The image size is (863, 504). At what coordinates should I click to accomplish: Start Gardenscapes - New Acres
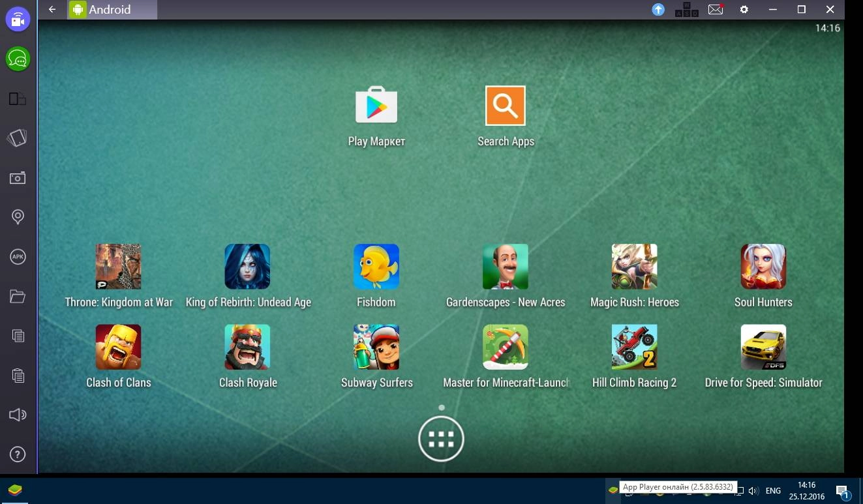(506, 266)
